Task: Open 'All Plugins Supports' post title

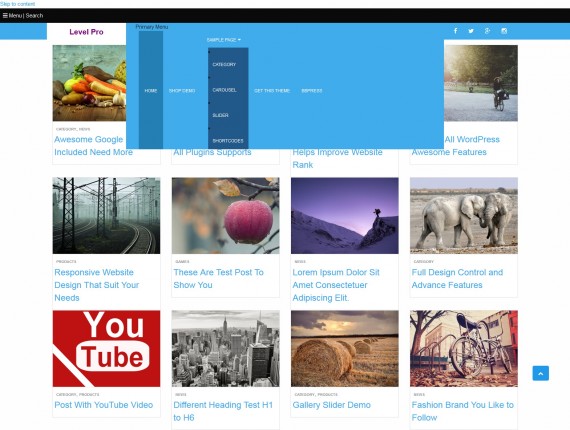Action: coord(212,152)
